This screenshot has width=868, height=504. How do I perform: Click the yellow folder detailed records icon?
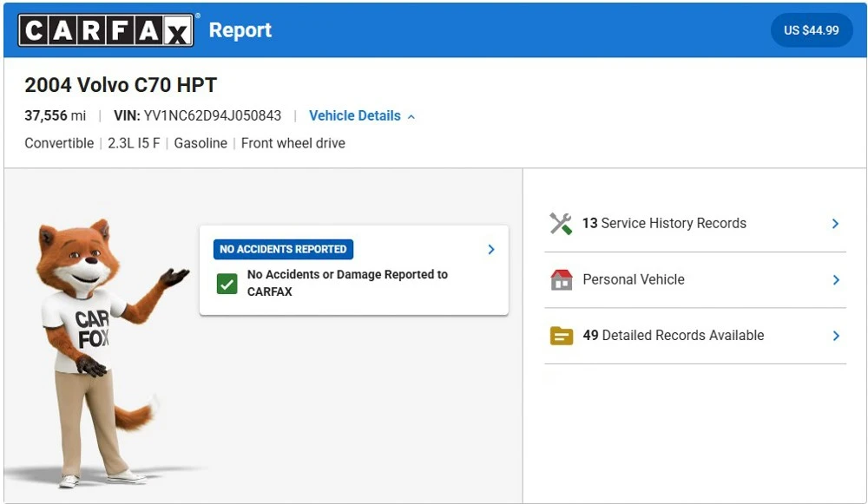tap(562, 335)
